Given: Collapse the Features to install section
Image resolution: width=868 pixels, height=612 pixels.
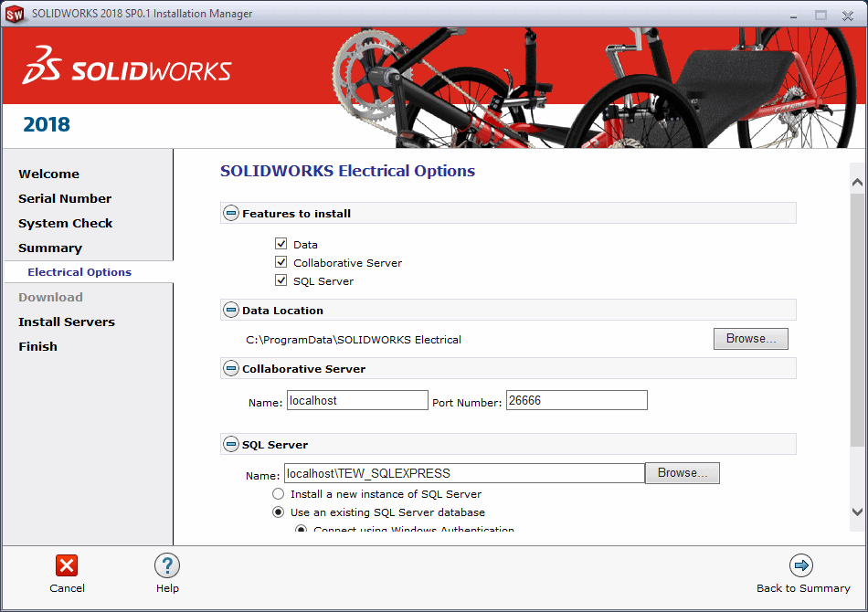Looking at the screenshot, I should click(231, 214).
